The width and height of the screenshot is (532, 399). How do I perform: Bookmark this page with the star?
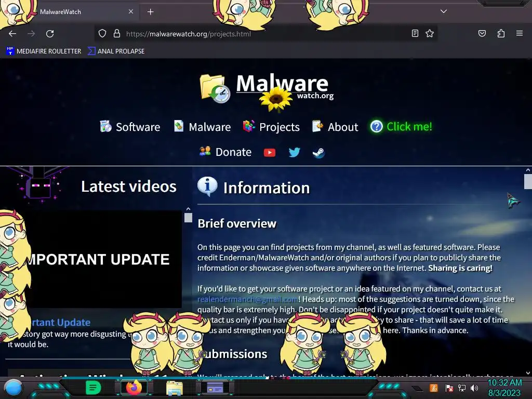coord(430,33)
